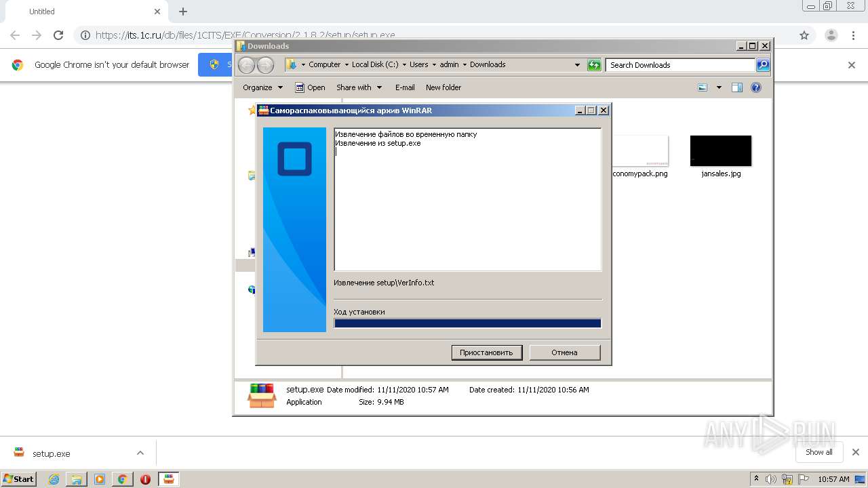
Task: Switch to Chrome via taskbar icon
Action: [x=122, y=479]
